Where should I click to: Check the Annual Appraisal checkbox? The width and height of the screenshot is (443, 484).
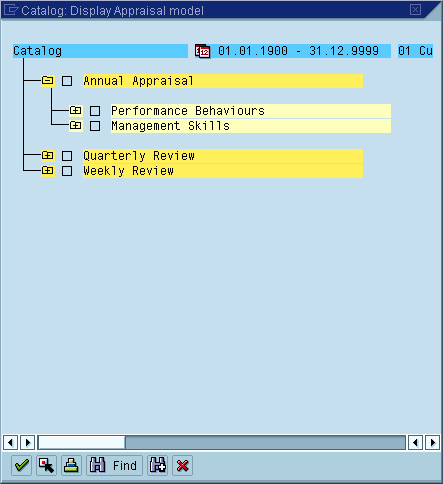coord(67,81)
